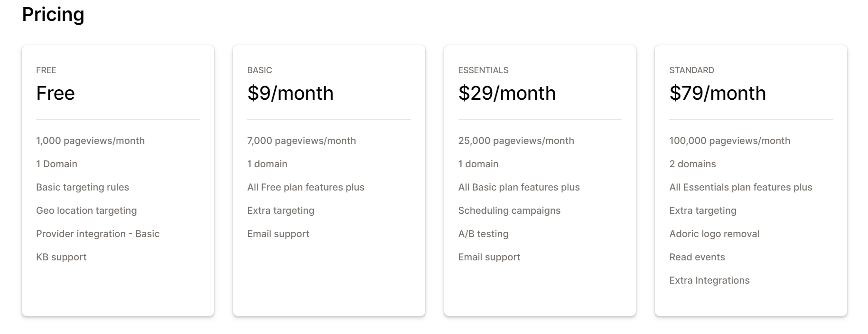
Task: Click A/B testing feature
Action: pos(483,234)
